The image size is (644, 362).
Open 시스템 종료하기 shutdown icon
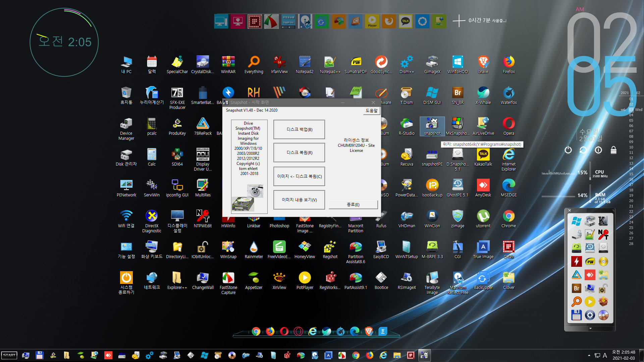[126, 283]
